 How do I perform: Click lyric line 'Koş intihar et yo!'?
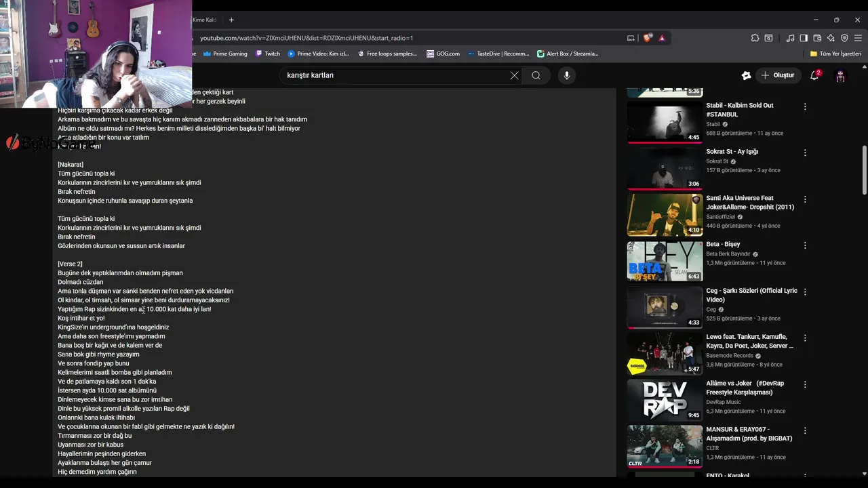tap(81, 318)
